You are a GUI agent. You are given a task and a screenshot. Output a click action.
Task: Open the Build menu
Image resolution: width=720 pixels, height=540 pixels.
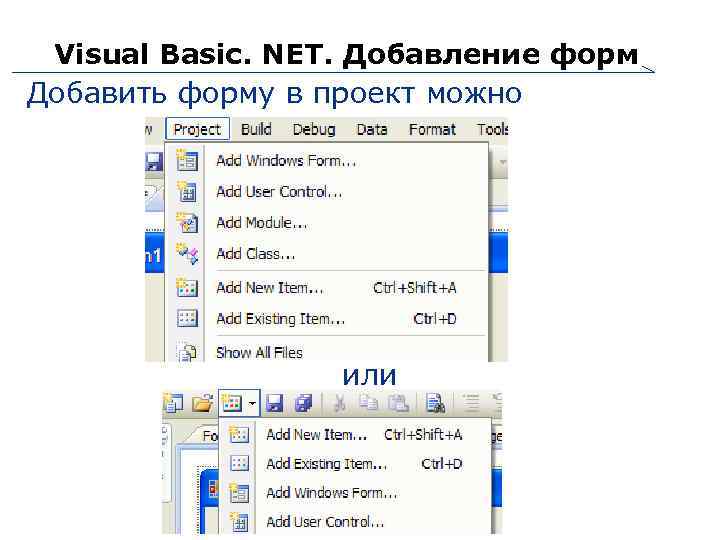256,129
